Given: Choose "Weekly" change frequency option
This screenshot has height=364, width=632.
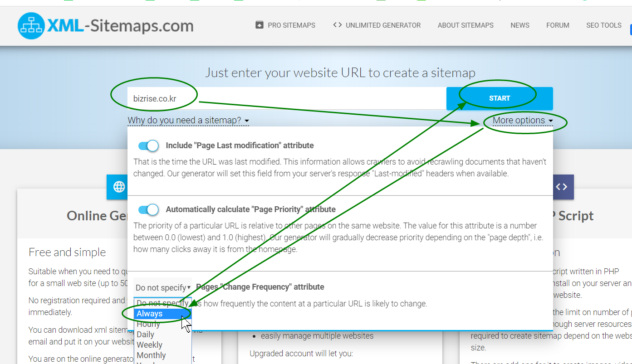Looking at the screenshot, I should point(162,345).
